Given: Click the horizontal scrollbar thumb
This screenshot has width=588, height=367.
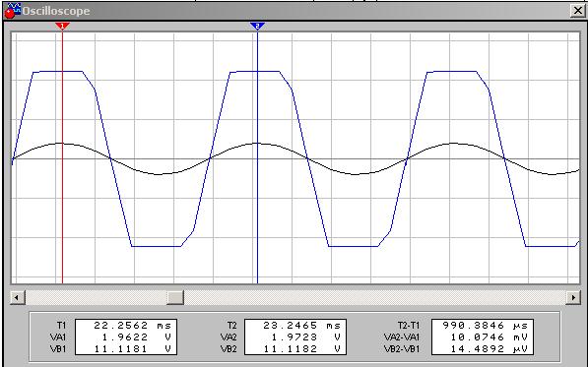Looking at the screenshot, I should pyautogui.click(x=175, y=298).
